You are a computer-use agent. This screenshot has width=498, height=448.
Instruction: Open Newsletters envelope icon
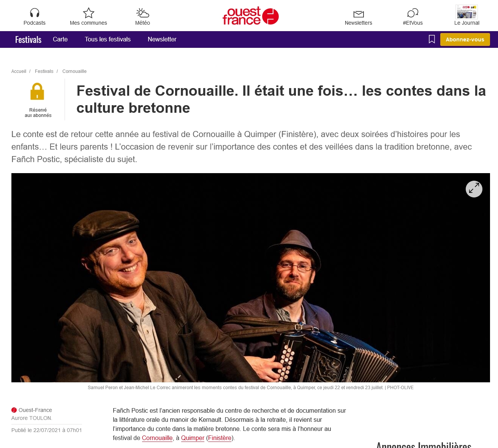[x=359, y=14]
